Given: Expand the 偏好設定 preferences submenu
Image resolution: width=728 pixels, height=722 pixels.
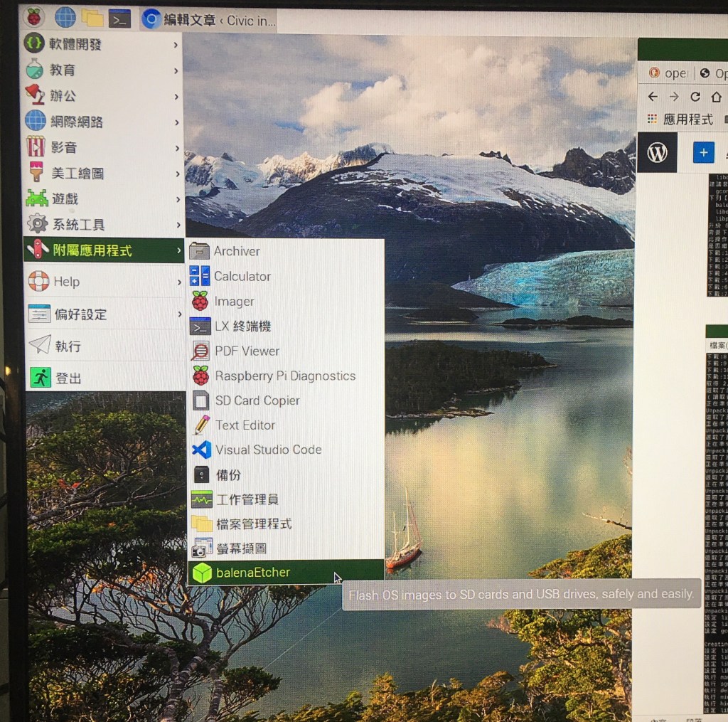Looking at the screenshot, I should click(x=80, y=314).
